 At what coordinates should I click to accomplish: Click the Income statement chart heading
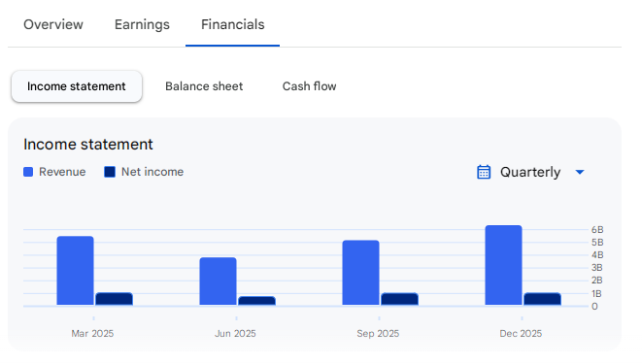(x=88, y=145)
